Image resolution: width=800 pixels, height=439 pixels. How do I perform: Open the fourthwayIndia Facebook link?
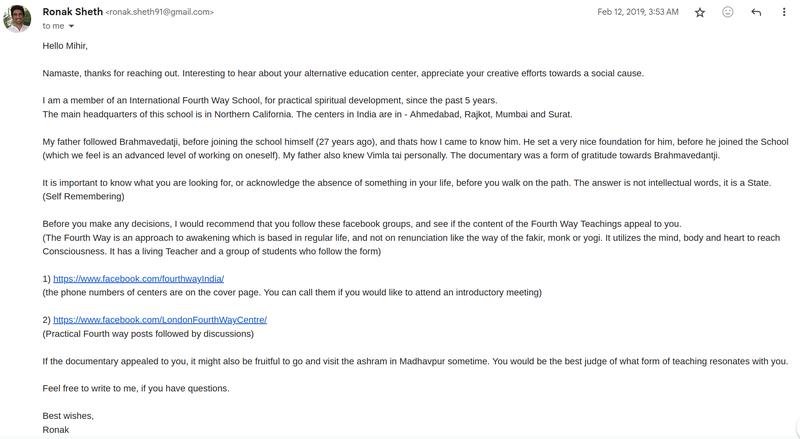[x=138, y=278]
